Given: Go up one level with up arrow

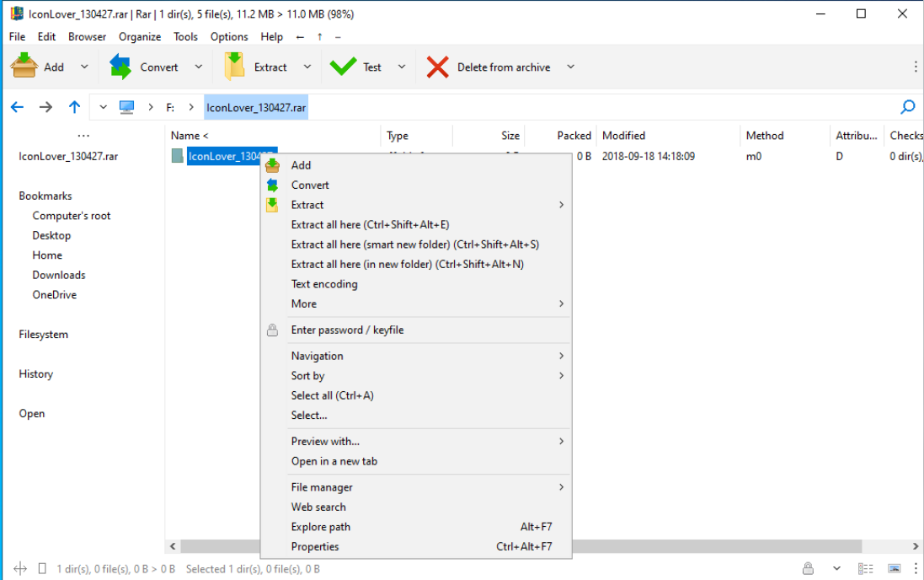Looking at the screenshot, I should pyautogui.click(x=75, y=107).
